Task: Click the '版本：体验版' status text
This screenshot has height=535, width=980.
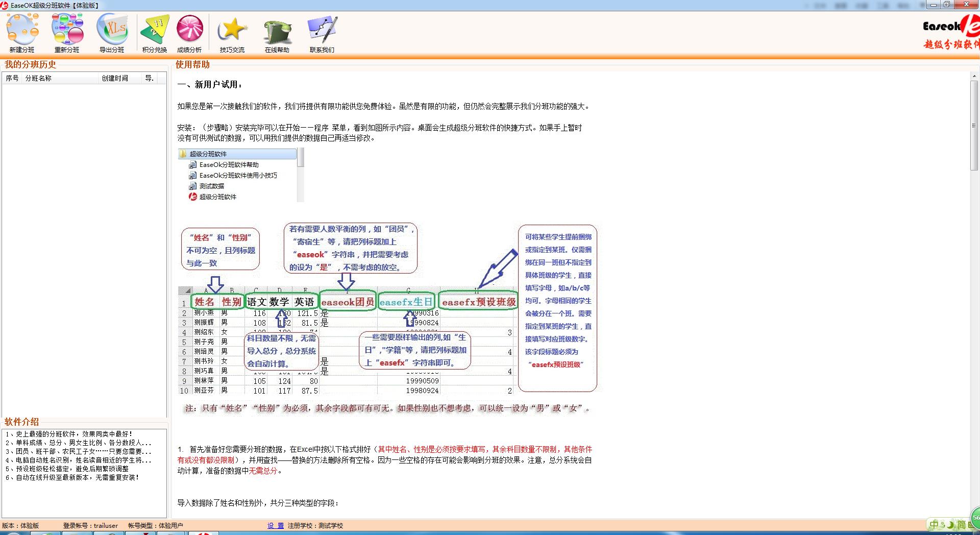Action: pos(20,525)
